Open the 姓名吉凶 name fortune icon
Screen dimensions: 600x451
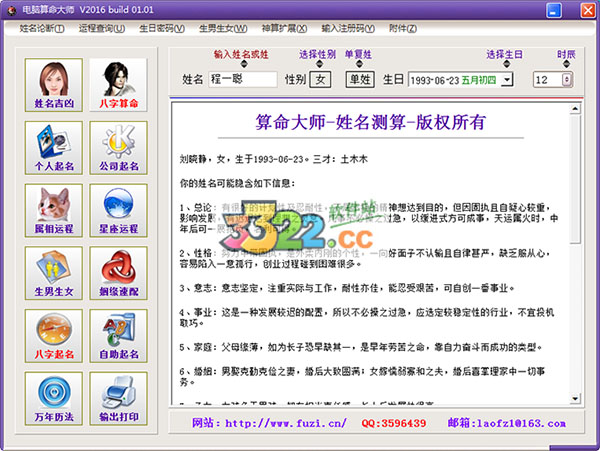coord(54,85)
